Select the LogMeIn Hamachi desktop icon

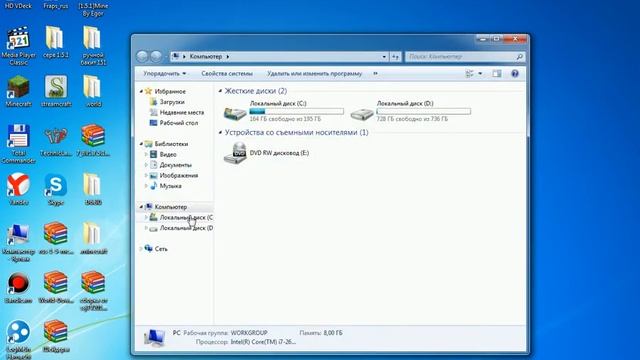click(x=18, y=340)
